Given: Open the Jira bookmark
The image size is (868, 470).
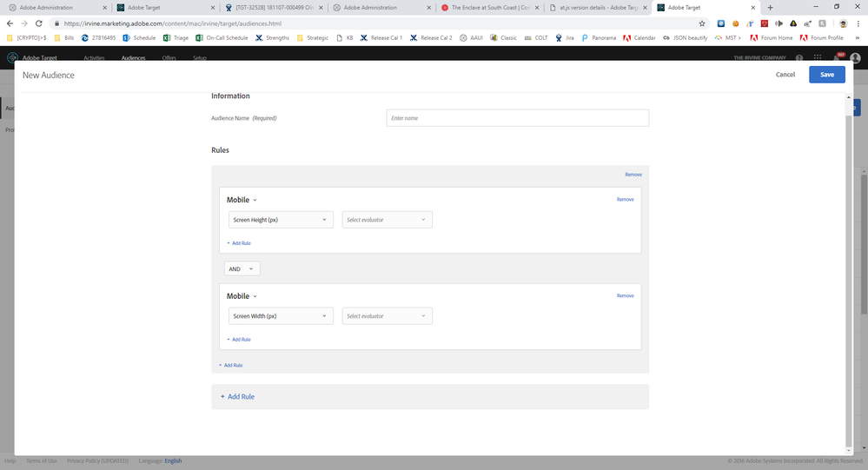Looking at the screenshot, I should [x=565, y=38].
